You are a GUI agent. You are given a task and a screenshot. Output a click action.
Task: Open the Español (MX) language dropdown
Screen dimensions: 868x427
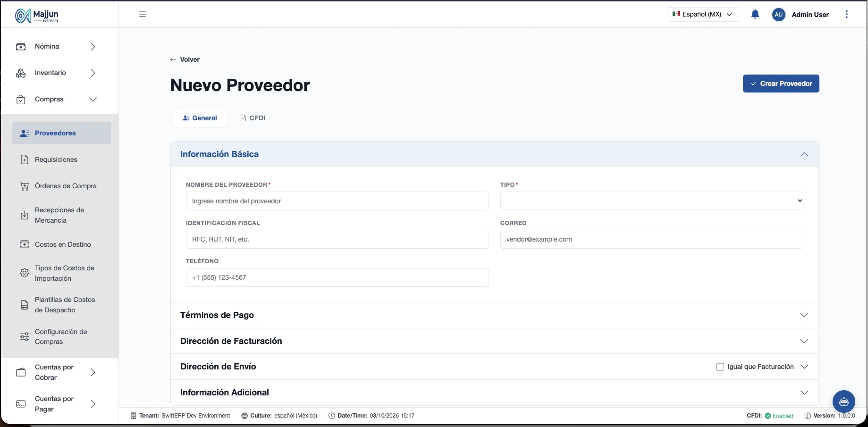click(703, 14)
